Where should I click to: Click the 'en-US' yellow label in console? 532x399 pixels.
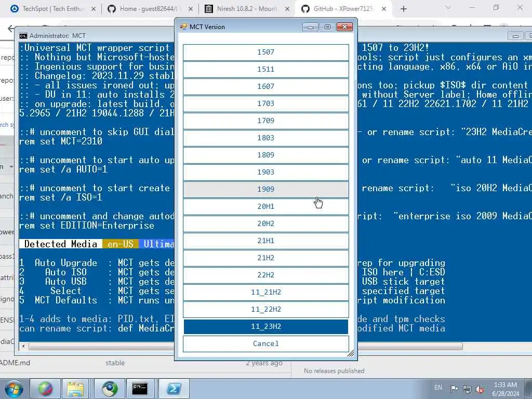point(121,244)
